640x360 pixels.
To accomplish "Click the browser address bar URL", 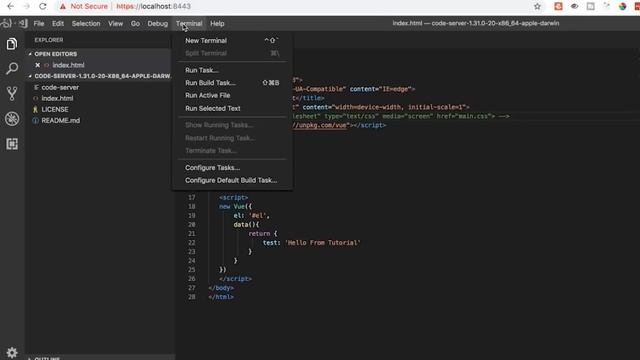I will pos(153,6).
